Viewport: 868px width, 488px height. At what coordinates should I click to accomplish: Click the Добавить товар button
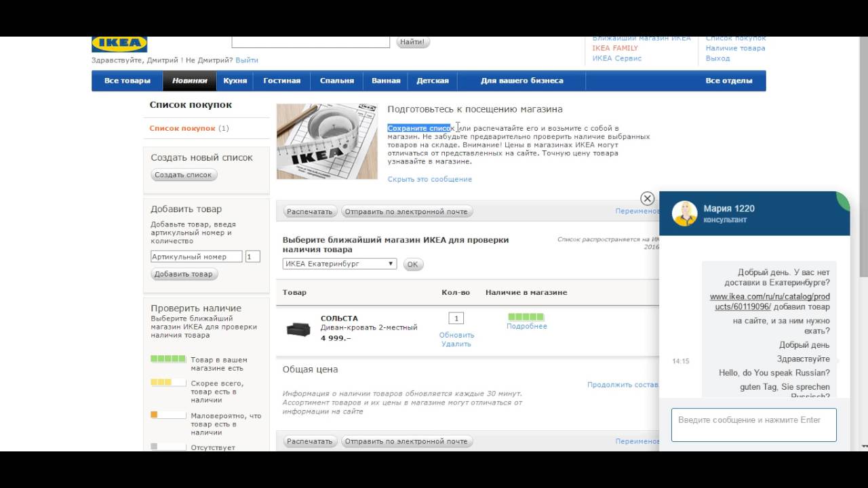click(183, 274)
